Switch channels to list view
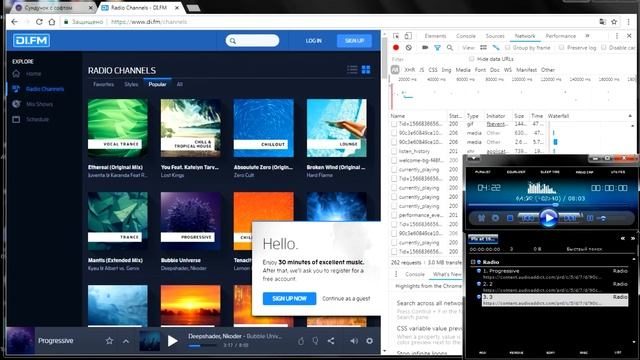Screen dimensions: 640x360 [352, 70]
